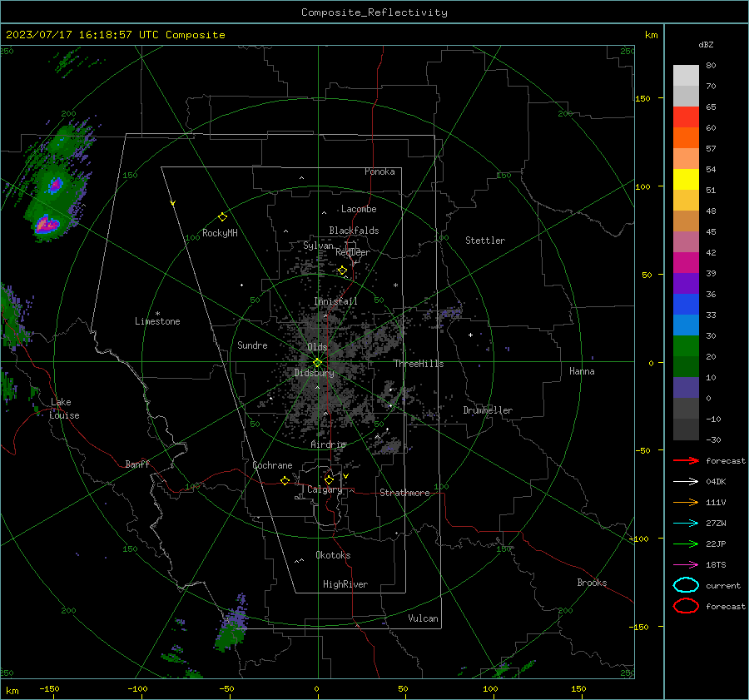Click the white plus marker west of Hanna
Screen dimensions: 749x700
click(x=470, y=335)
